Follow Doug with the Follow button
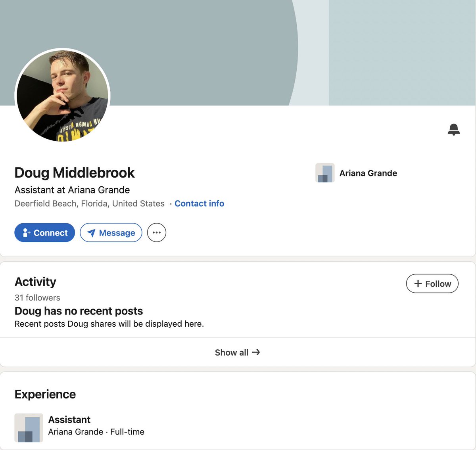The height and width of the screenshot is (450, 476). pos(432,283)
